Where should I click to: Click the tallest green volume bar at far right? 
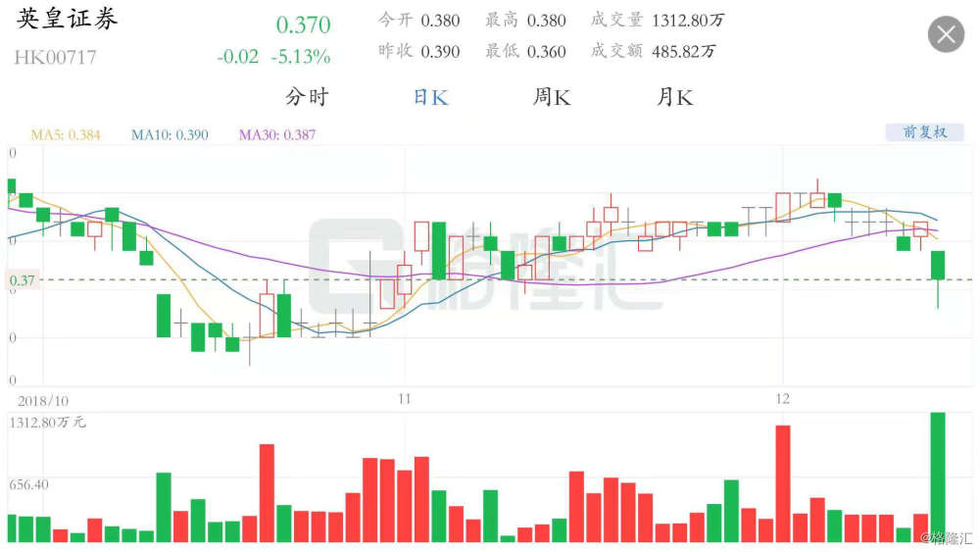point(938,477)
